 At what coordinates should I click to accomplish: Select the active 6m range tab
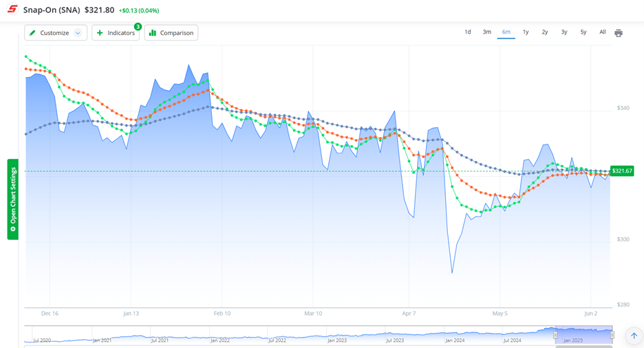tap(506, 32)
